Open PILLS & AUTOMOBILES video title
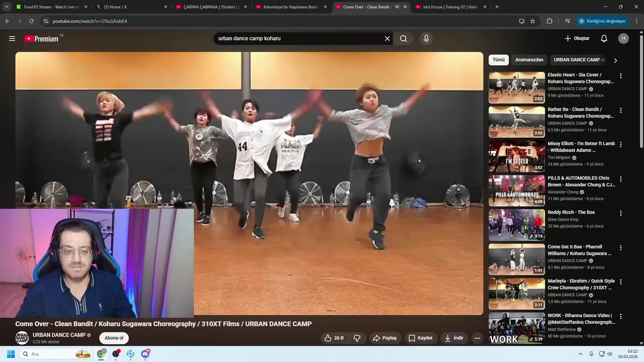This screenshot has width=644, height=362. click(581, 182)
